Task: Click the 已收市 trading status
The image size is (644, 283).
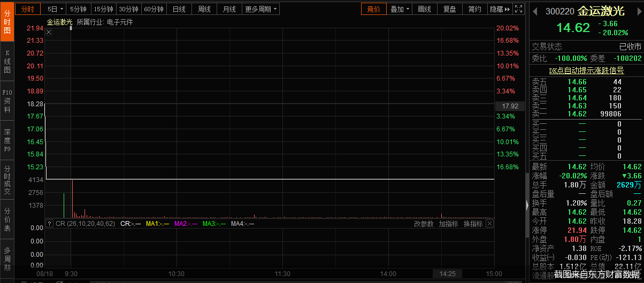Action: coord(631,46)
